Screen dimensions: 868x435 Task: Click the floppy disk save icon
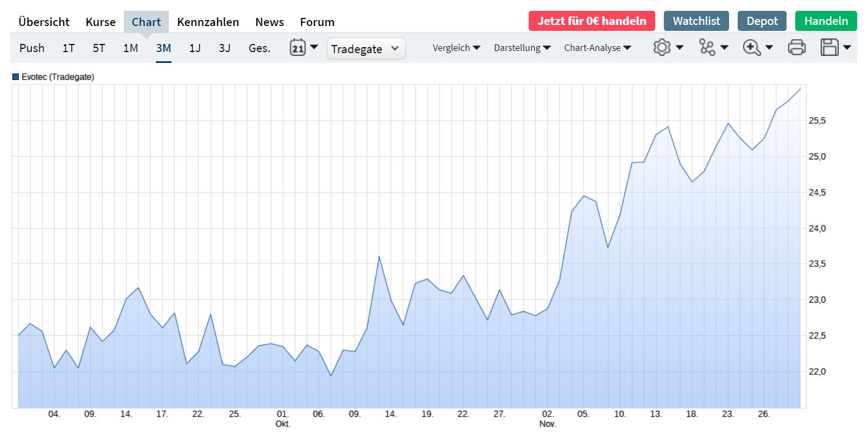pos(829,48)
